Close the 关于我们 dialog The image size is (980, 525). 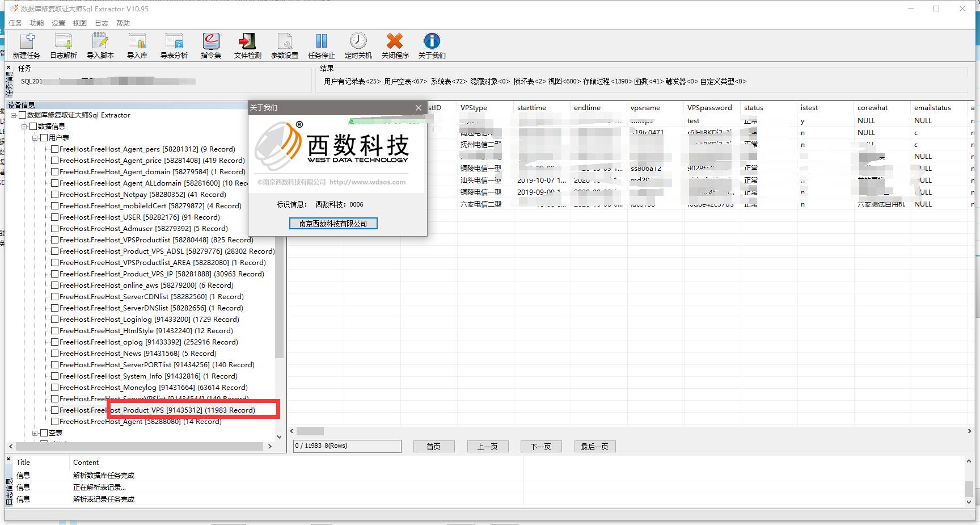(x=419, y=108)
